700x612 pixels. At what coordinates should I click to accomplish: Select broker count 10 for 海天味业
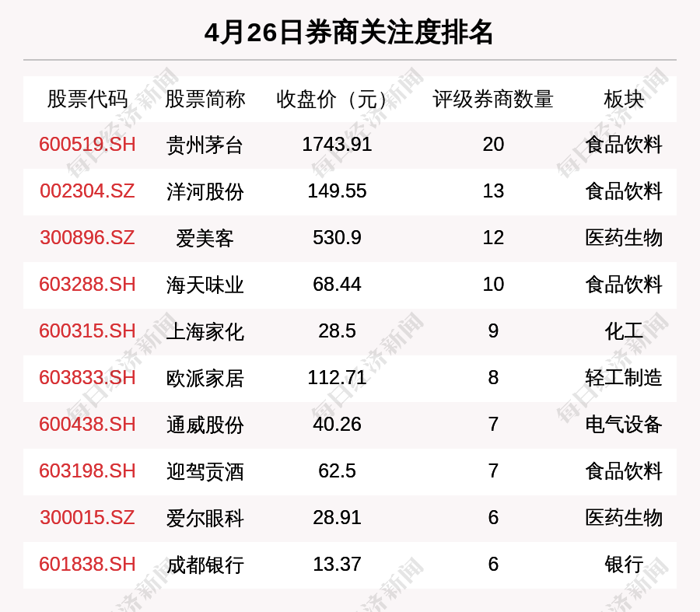[x=493, y=285]
